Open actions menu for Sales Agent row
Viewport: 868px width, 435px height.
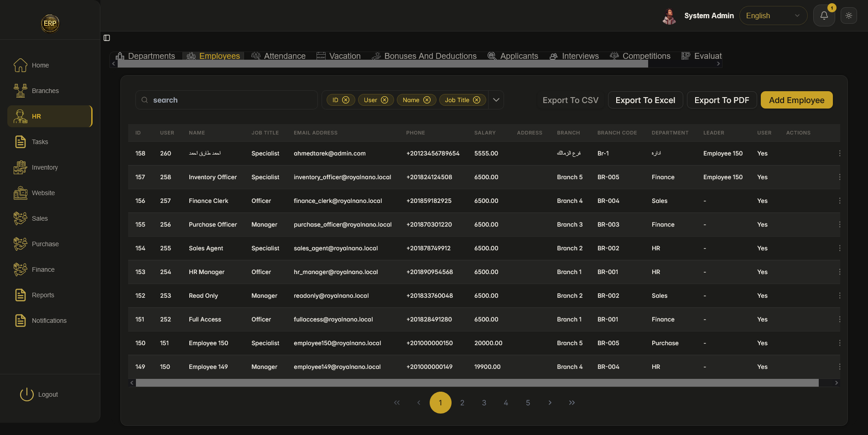[839, 248]
